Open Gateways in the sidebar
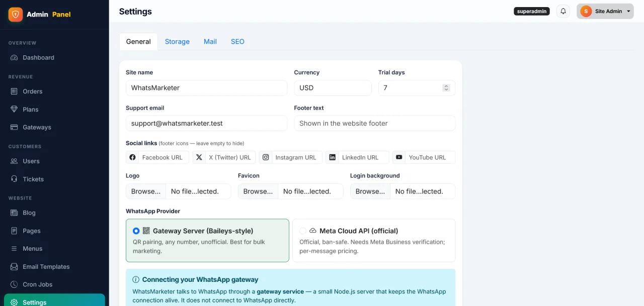 (54, 128)
